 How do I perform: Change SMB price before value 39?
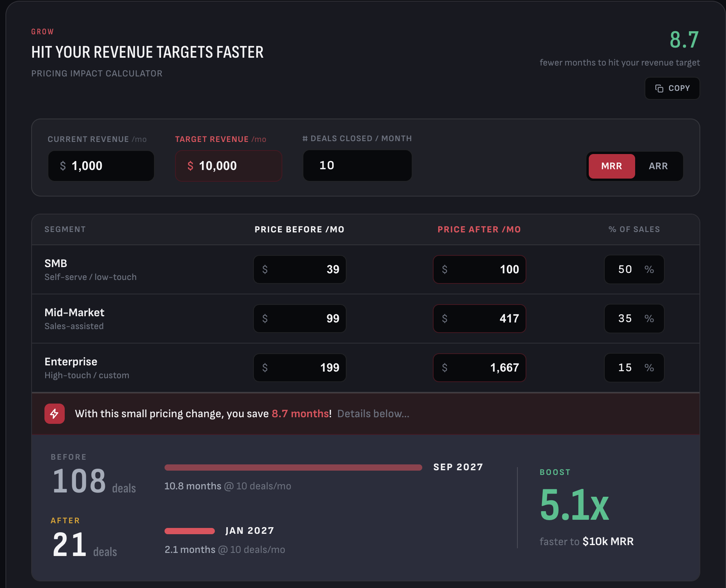pyautogui.click(x=300, y=269)
